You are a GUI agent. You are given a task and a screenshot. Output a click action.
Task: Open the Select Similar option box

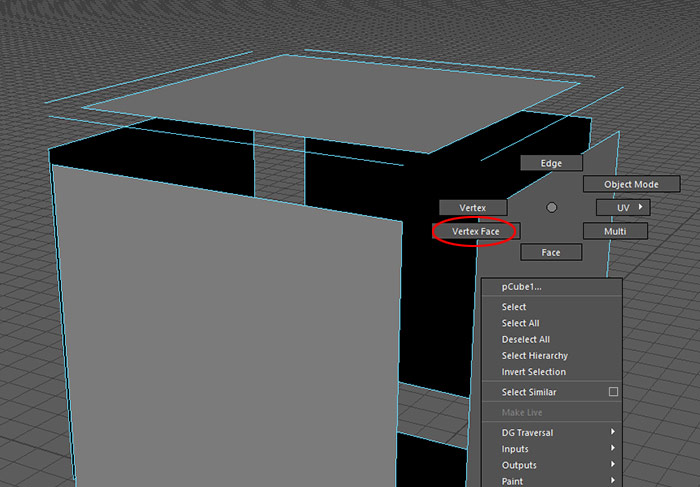click(613, 392)
